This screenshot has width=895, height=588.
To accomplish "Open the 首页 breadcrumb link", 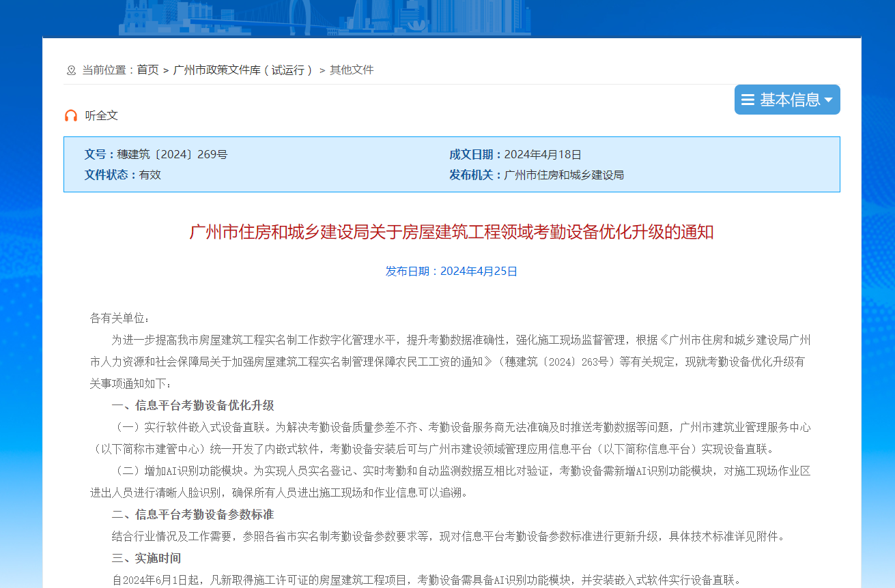I will pyautogui.click(x=146, y=70).
